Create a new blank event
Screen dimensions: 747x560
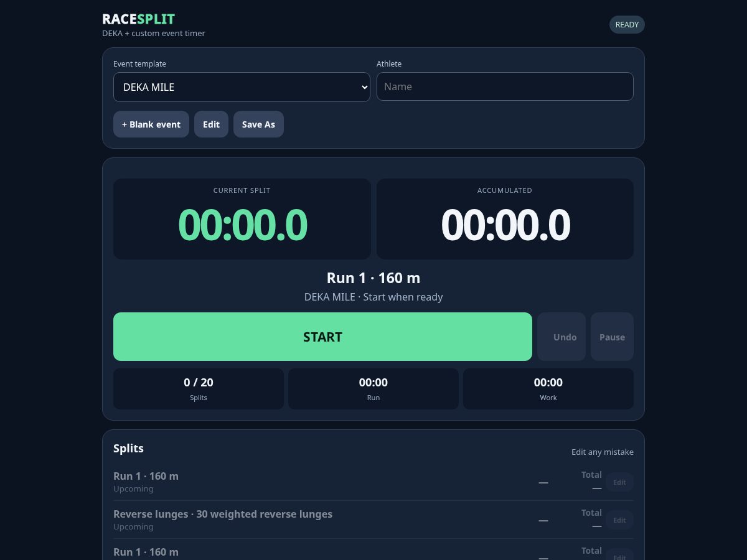coord(151,124)
